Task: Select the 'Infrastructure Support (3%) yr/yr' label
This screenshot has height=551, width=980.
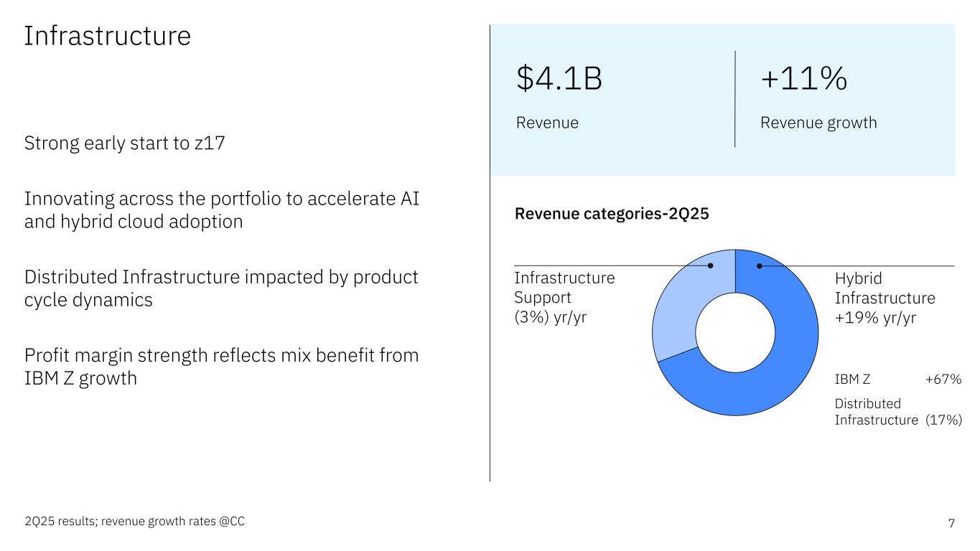Action: (564, 298)
